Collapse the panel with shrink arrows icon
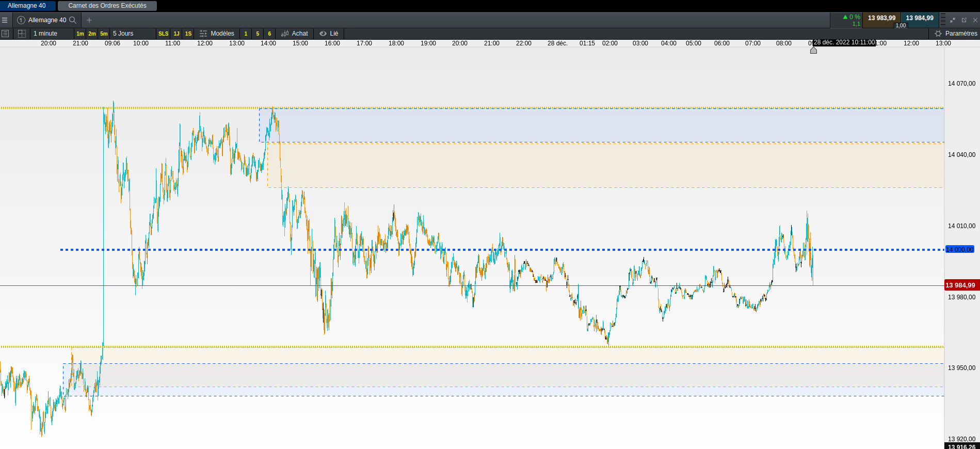Viewport: 980px width, 449px height. (x=953, y=20)
